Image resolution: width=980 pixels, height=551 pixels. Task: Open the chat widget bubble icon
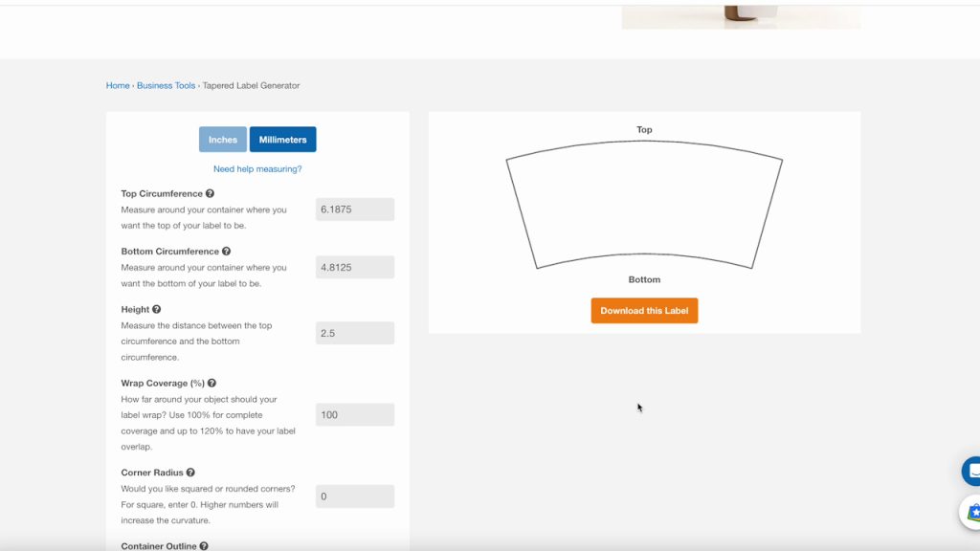[x=970, y=471]
